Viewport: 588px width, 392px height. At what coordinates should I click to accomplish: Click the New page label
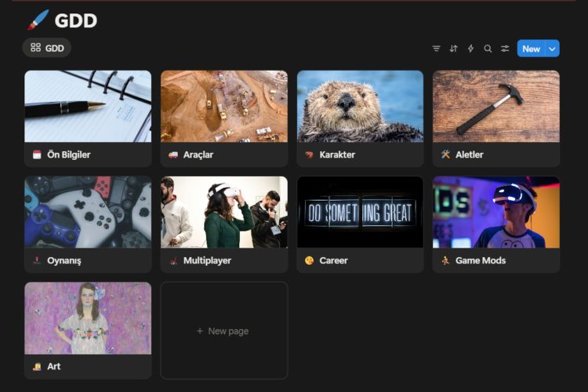pos(228,331)
